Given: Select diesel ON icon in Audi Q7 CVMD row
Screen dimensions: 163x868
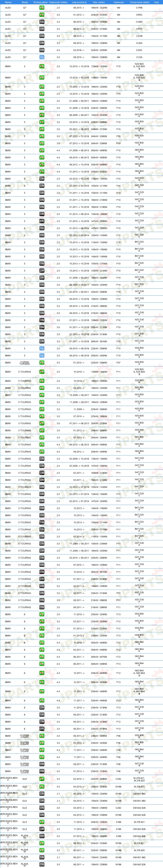Looking at the screenshot, I should 42,22.
